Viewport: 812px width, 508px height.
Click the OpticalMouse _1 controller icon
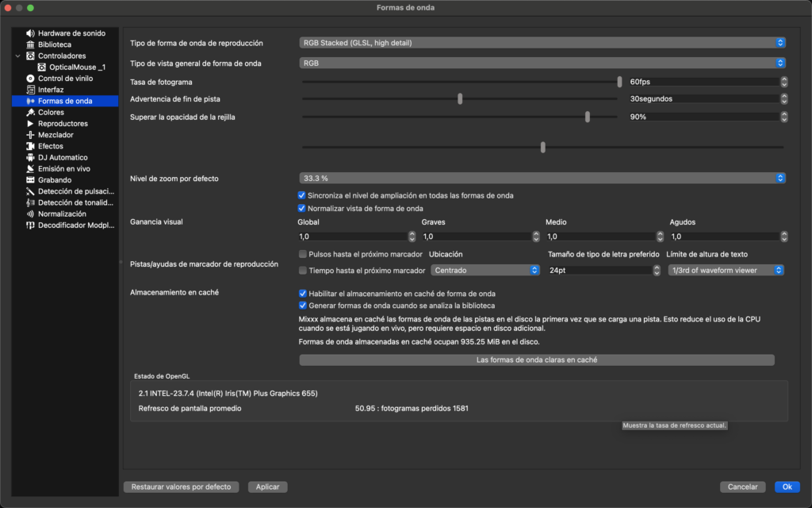click(41, 67)
